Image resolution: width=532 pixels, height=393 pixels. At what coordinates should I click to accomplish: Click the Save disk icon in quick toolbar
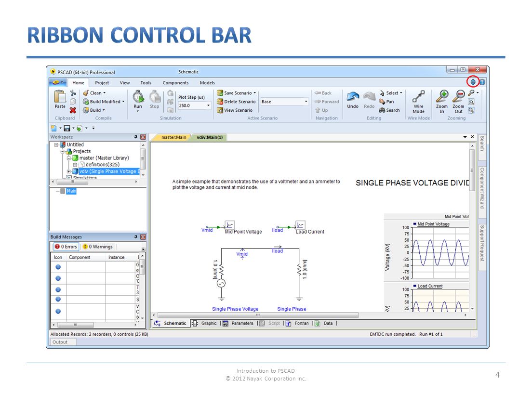pos(67,128)
